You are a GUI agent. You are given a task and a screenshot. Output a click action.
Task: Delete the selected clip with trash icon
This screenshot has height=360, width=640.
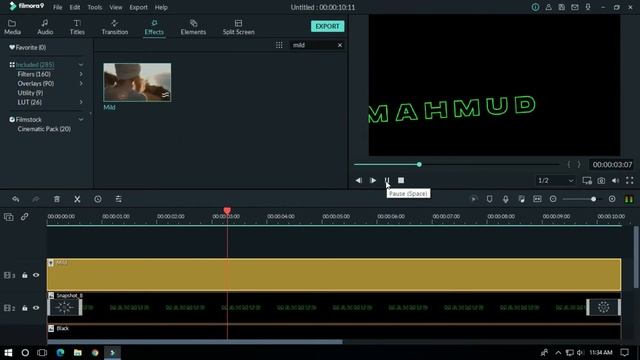tap(57, 199)
